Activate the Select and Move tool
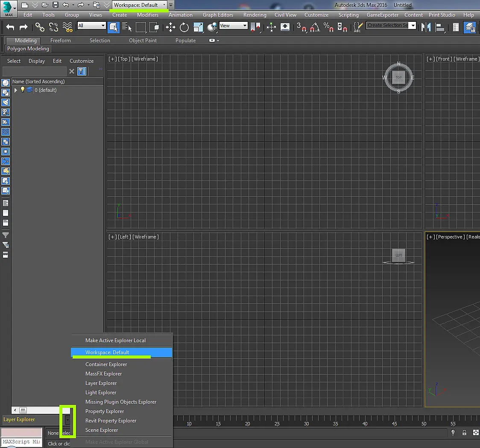This screenshot has width=480, height=448. [x=170, y=27]
